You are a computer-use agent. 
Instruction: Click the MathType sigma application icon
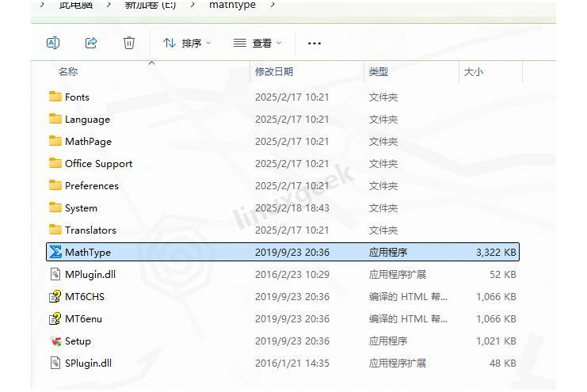point(55,252)
